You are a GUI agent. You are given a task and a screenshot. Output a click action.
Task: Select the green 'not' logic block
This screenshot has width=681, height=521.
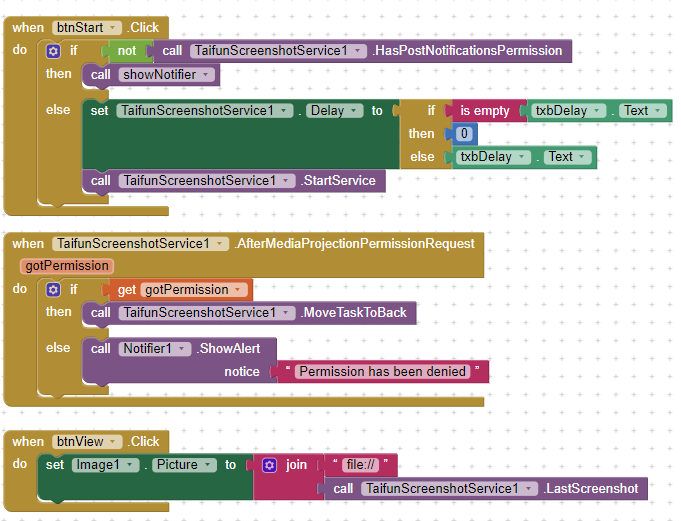[x=126, y=51]
